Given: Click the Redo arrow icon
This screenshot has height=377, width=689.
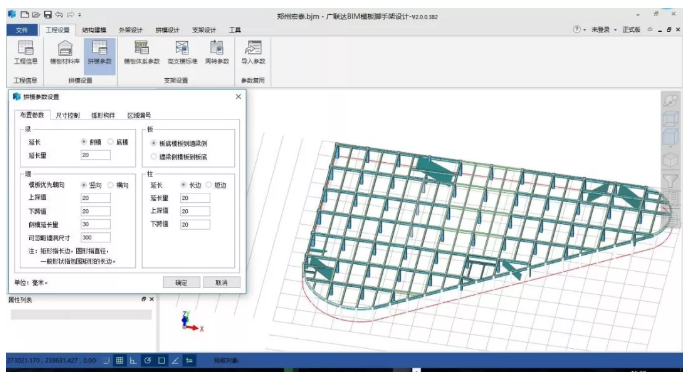Looking at the screenshot, I should [x=70, y=14].
